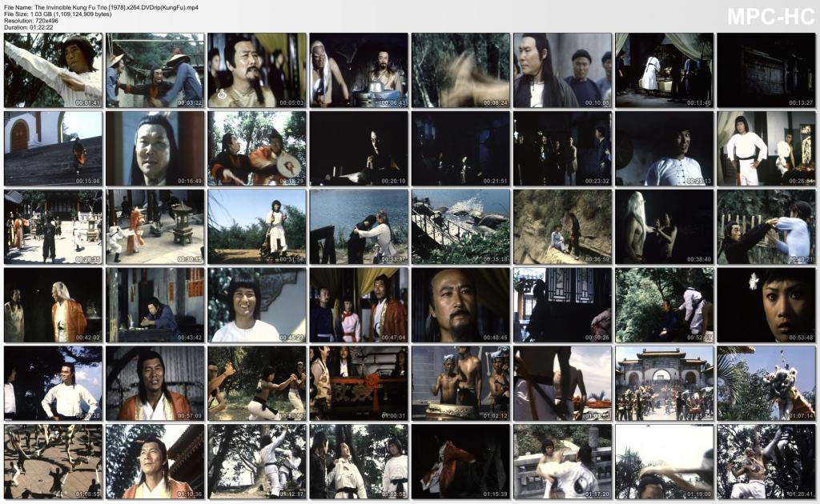820x504 pixels.
Task: Open the thumbnail at 00:25:13
Action: [x=664, y=148]
